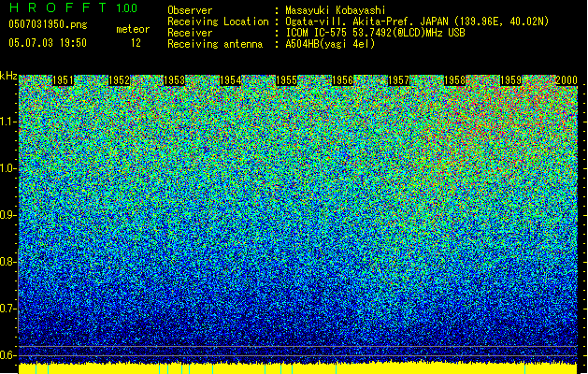The height and width of the screenshot is (374, 588).
Task: Click the 1.0 frequency axis label
Action: pos(7,168)
